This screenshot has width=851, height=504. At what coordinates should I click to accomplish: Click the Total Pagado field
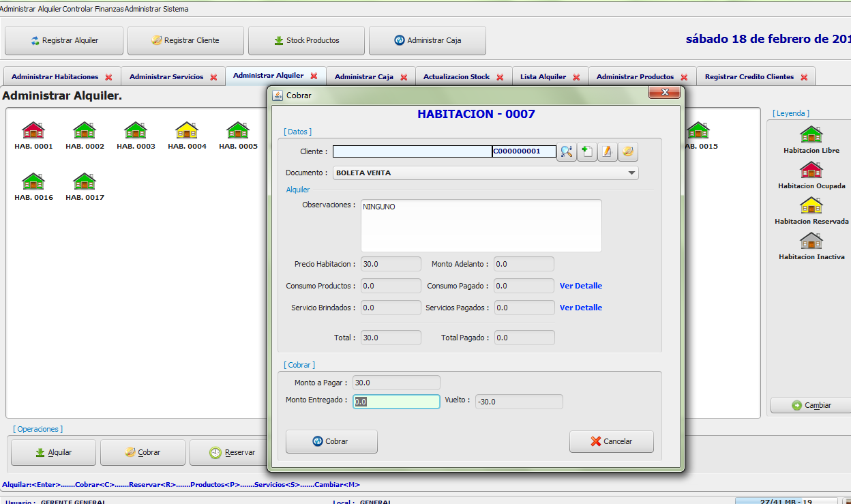524,338
